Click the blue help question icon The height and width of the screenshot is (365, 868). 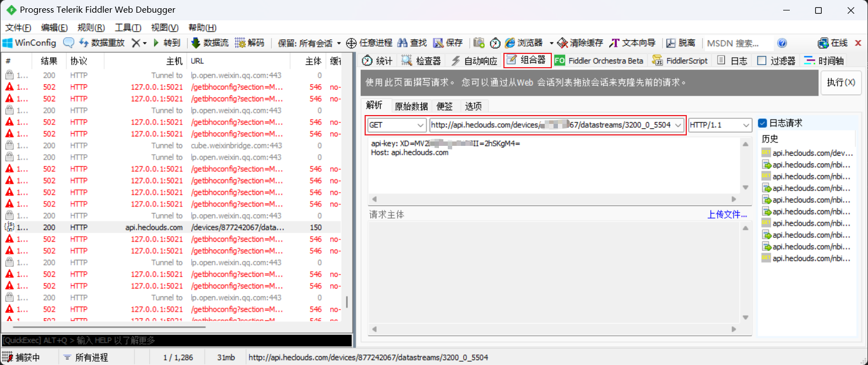[x=782, y=43]
